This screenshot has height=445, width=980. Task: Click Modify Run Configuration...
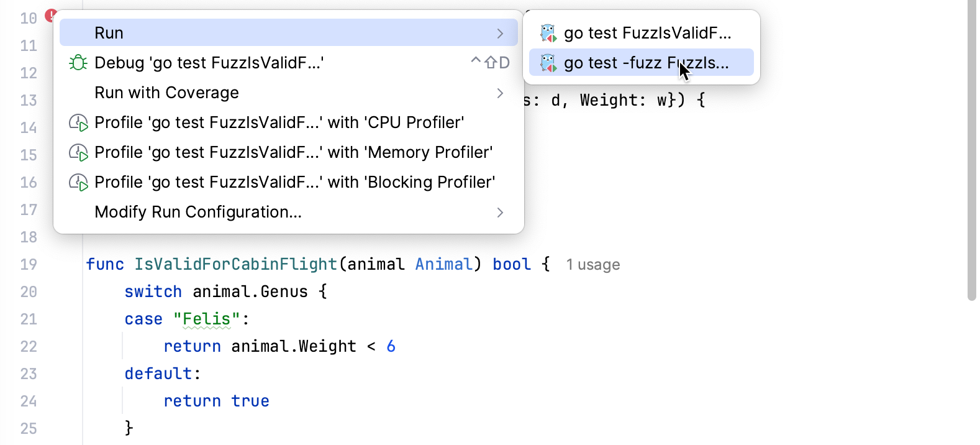click(x=198, y=212)
